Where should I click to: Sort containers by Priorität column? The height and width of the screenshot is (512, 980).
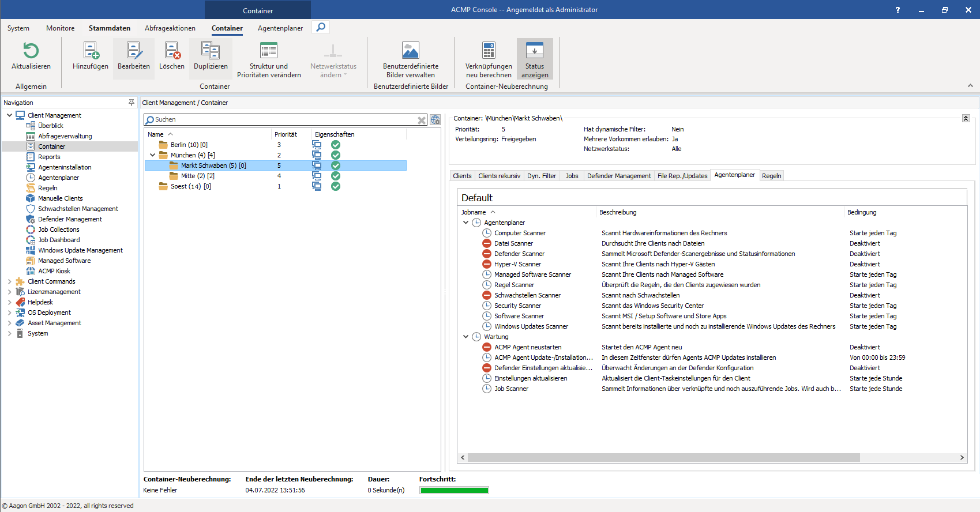286,134
